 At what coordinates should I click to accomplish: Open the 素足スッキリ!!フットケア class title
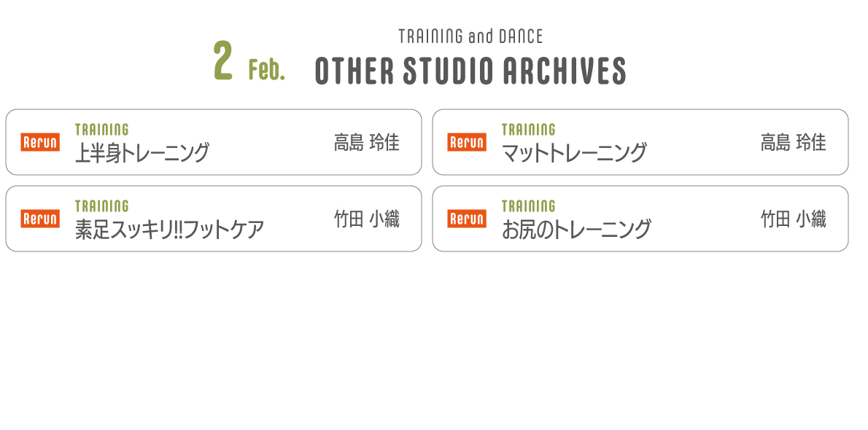[x=169, y=229]
